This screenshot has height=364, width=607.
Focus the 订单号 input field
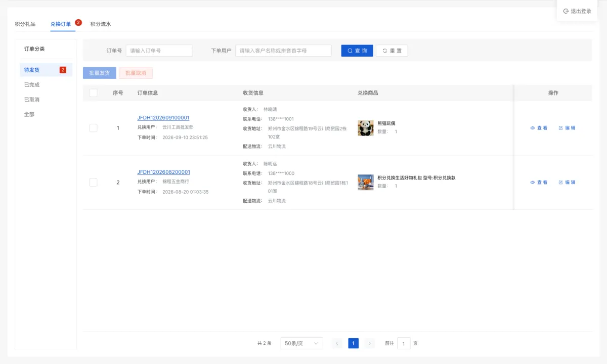[159, 51]
